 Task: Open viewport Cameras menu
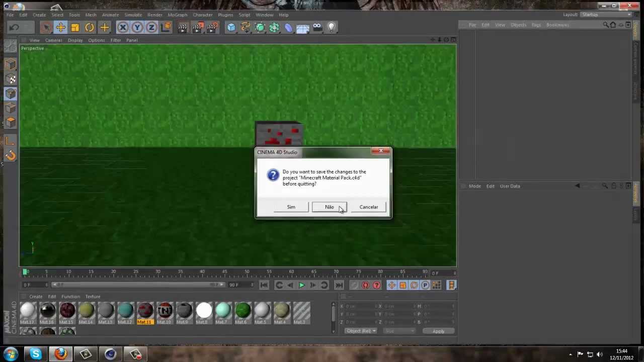point(53,40)
